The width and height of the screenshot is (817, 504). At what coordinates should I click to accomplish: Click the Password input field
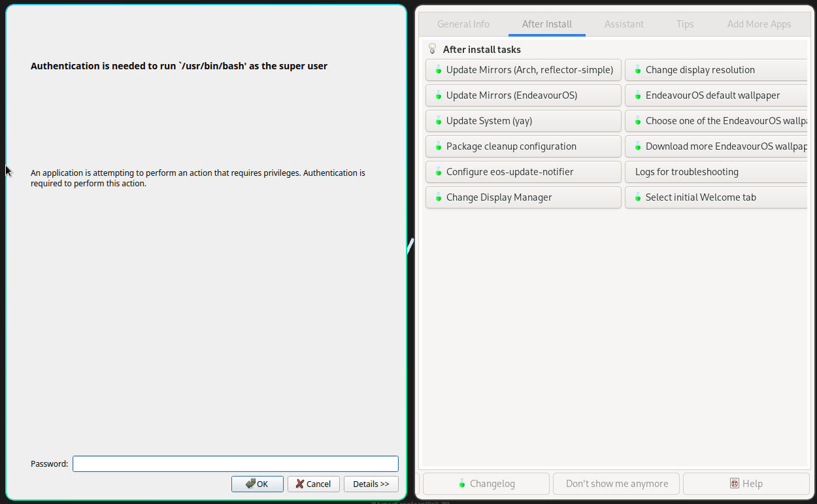(x=235, y=463)
